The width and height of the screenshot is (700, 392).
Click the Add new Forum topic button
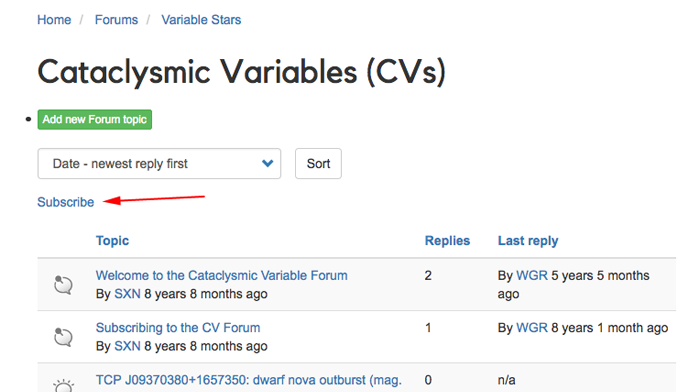tap(95, 120)
